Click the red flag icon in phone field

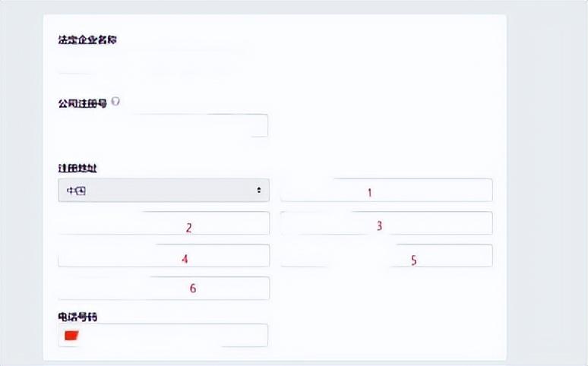pyautogui.click(x=71, y=336)
